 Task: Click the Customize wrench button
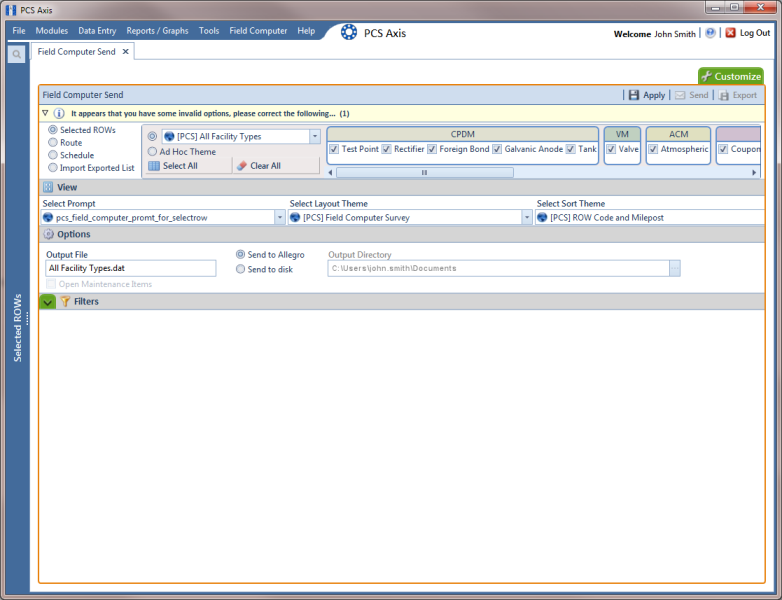731,76
